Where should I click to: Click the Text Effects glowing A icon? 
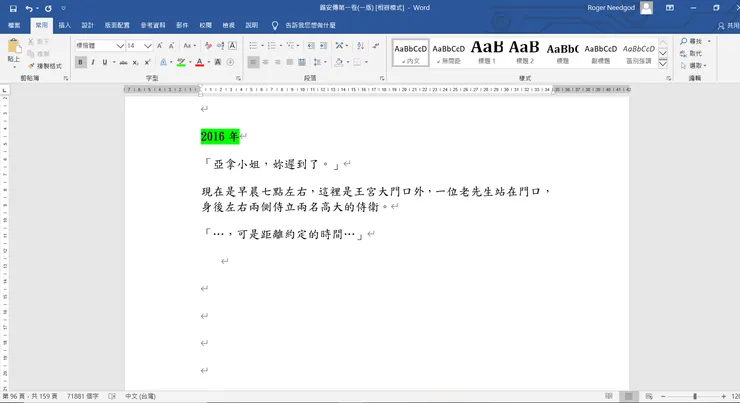click(163, 62)
